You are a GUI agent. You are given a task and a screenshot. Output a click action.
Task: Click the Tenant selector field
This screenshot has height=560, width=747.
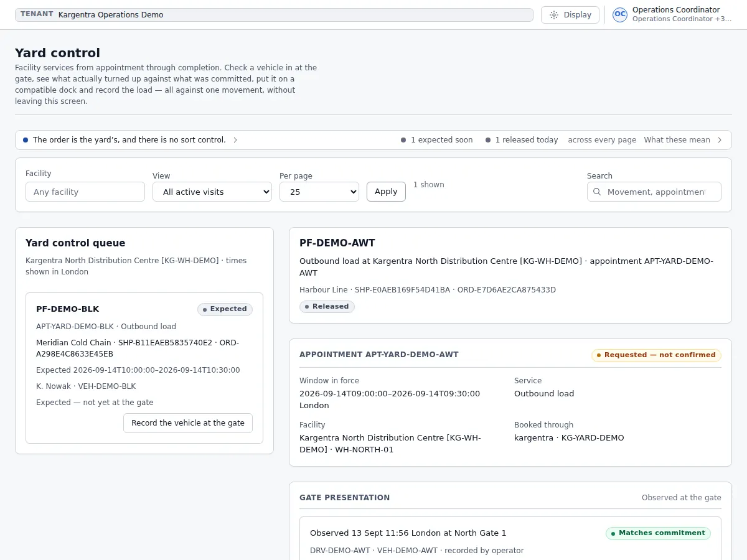274,15
